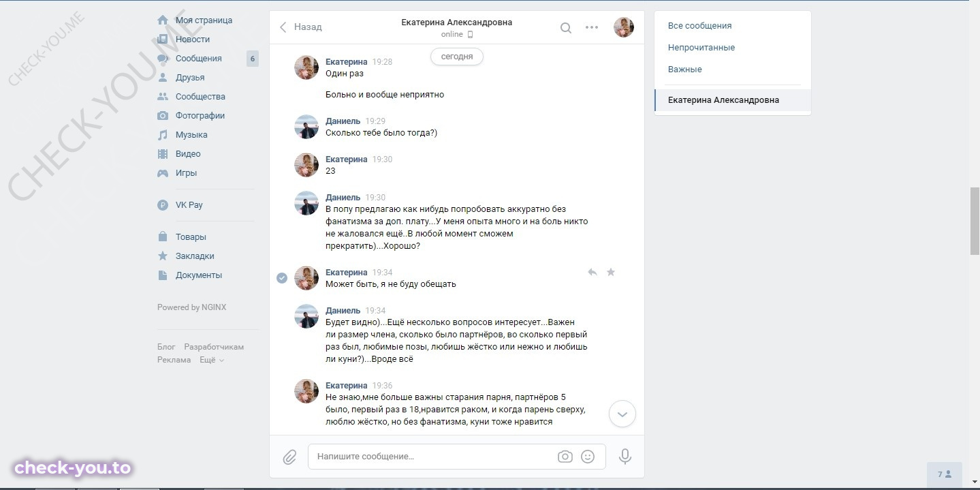The height and width of the screenshot is (490, 980).
Task: Attach a file with the paperclip icon
Action: [x=289, y=457]
